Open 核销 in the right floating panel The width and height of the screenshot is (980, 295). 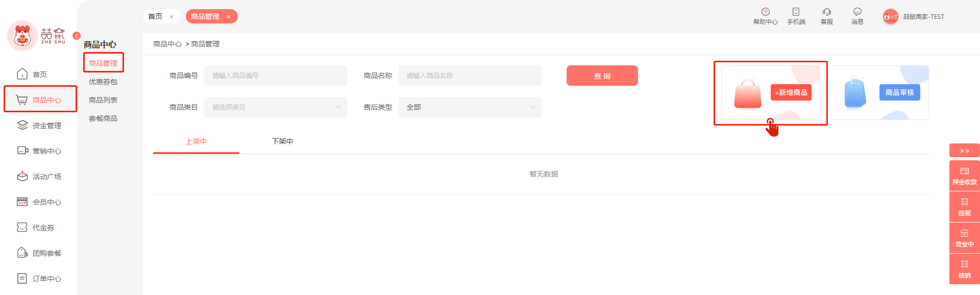coord(965,269)
